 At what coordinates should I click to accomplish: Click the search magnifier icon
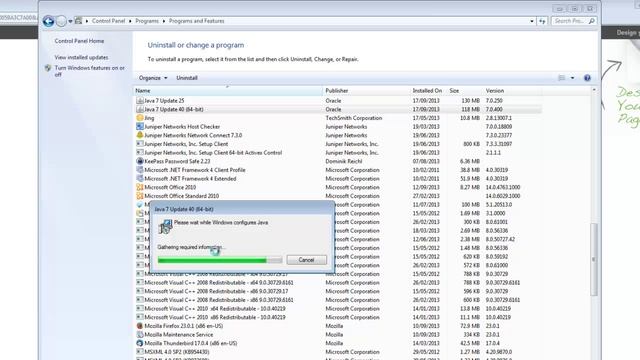coord(592,21)
